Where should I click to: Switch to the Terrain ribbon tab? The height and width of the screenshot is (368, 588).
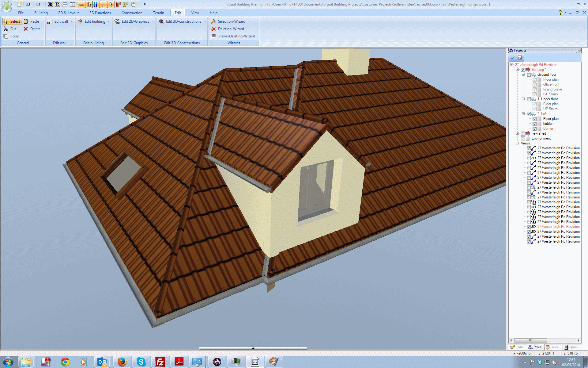click(158, 13)
